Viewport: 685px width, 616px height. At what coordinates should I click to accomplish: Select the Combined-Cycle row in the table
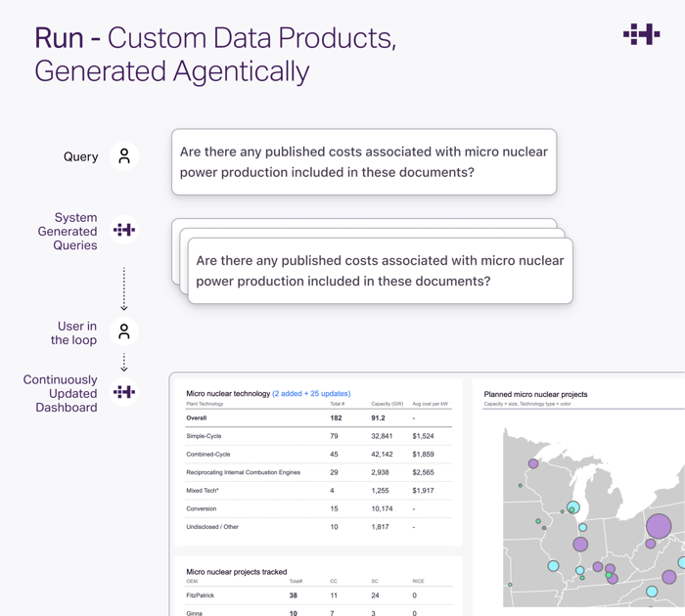click(x=318, y=455)
